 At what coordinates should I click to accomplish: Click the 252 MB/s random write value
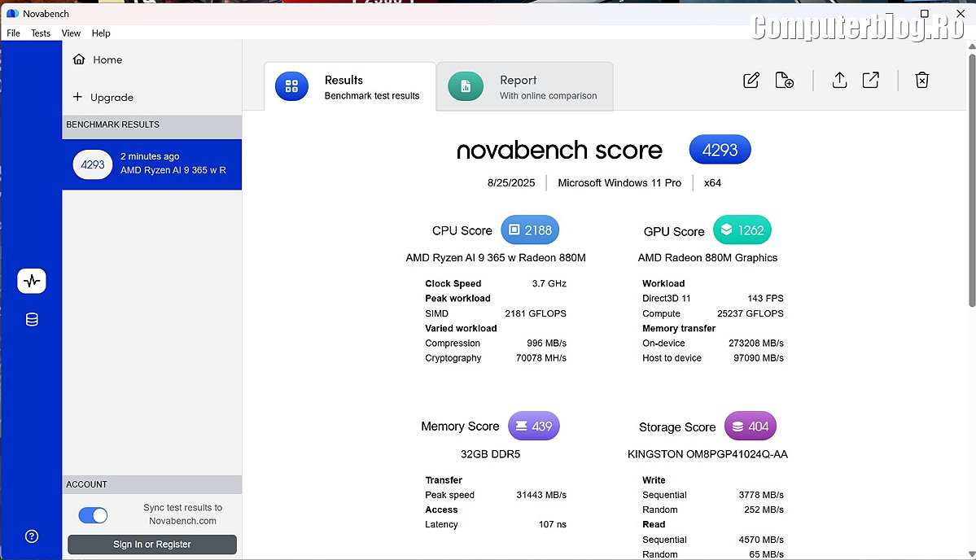coord(764,510)
